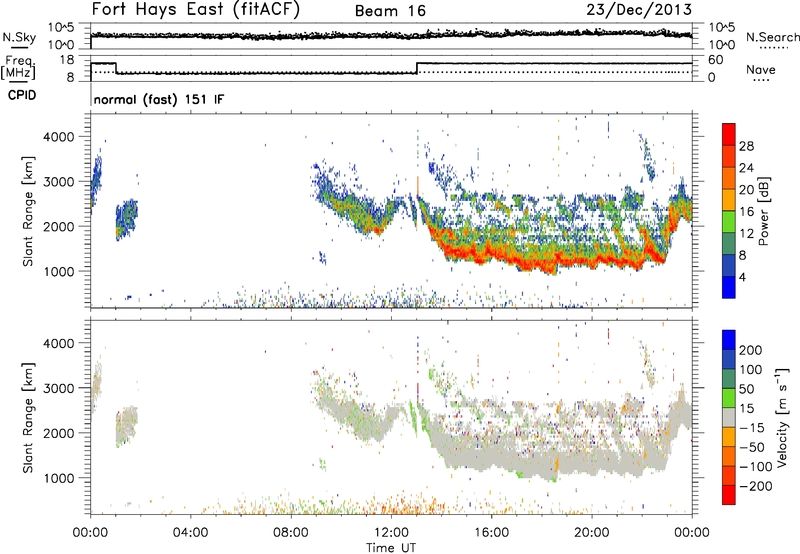This screenshot has width=800, height=554.
Task: Click the "Fort Hays East (fitACF)" title
Action: pyautogui.click(x=195, y=10)
